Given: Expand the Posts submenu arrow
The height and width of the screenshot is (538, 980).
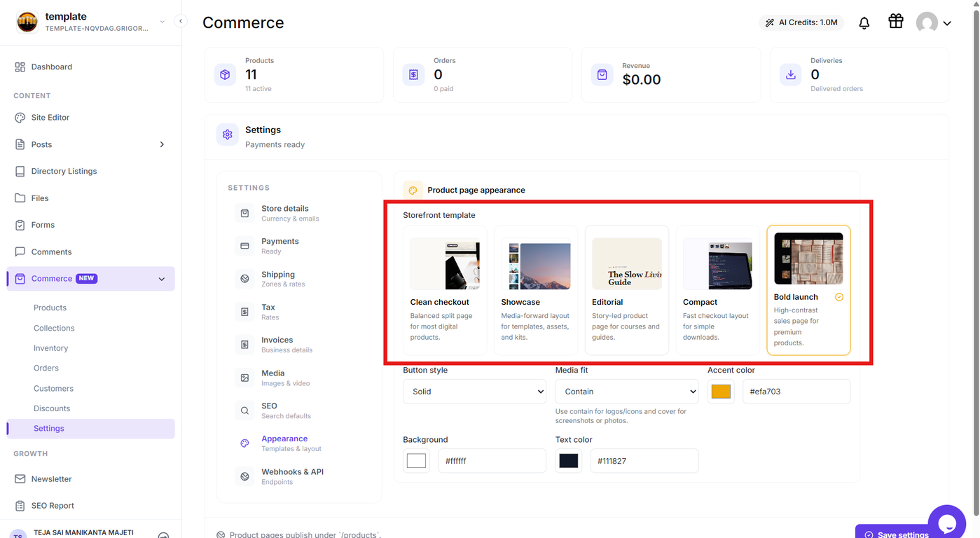Looking at the screenshot, I should 162,144.
